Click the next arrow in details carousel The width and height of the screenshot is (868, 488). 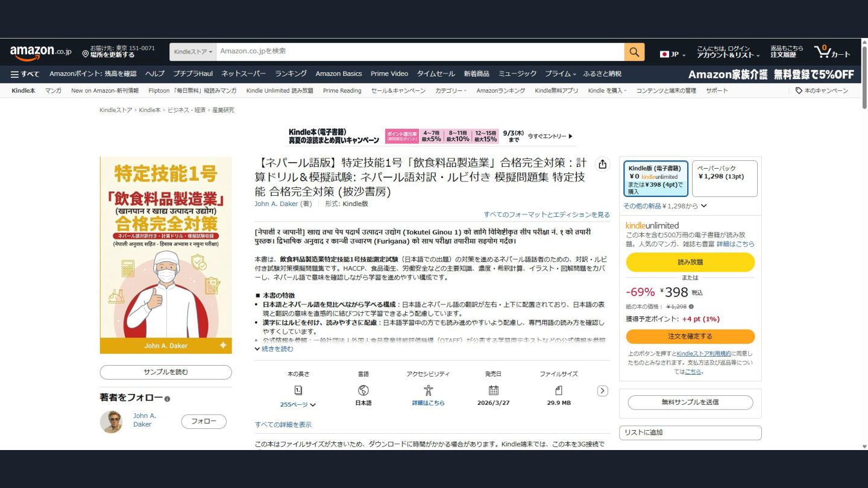[602, 391]
